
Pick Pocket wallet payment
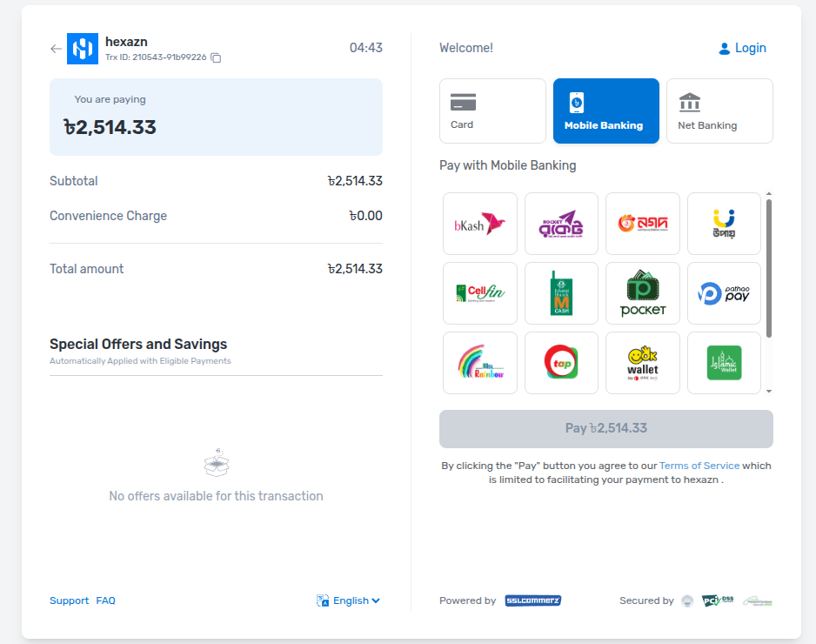point(643,293)
